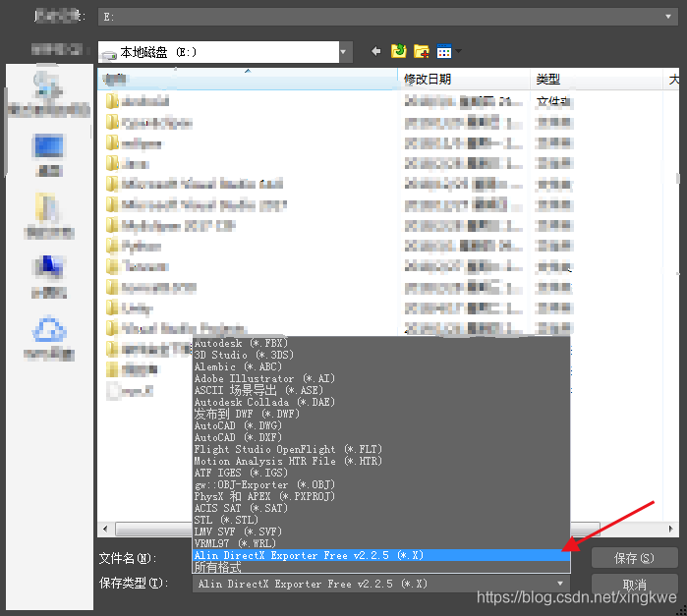
Task: Choose 发布到 DWF (*.DWF) option
Action: [x=381, y=414]
